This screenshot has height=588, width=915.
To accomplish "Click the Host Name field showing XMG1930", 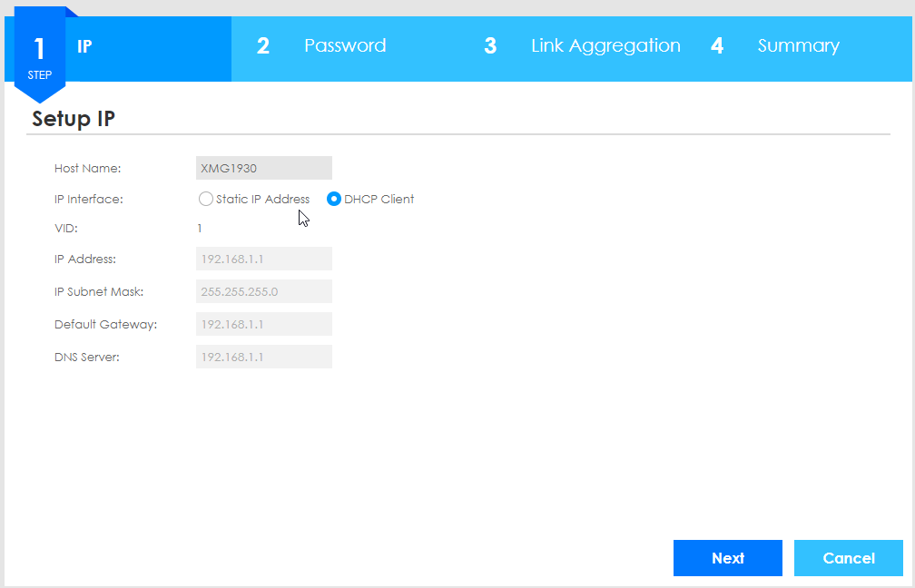I will [x=263, y=168].
